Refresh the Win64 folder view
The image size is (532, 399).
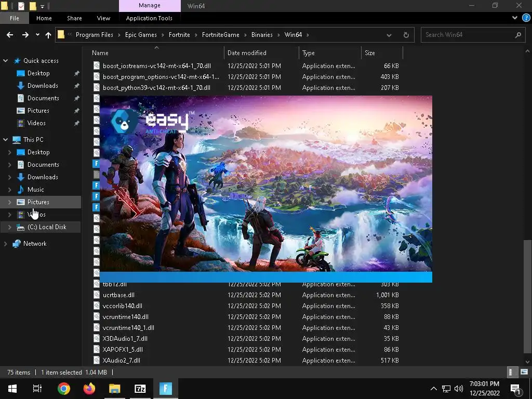pyautogui.click(x=406, y=35)
